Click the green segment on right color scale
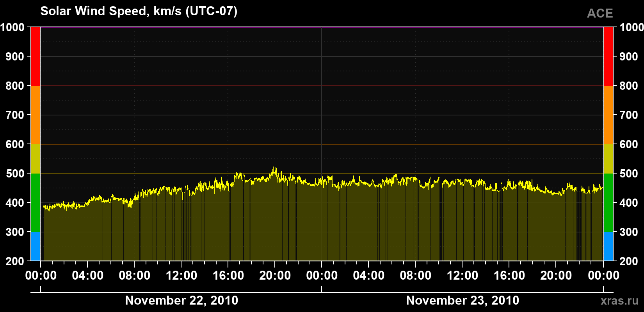 608,203
